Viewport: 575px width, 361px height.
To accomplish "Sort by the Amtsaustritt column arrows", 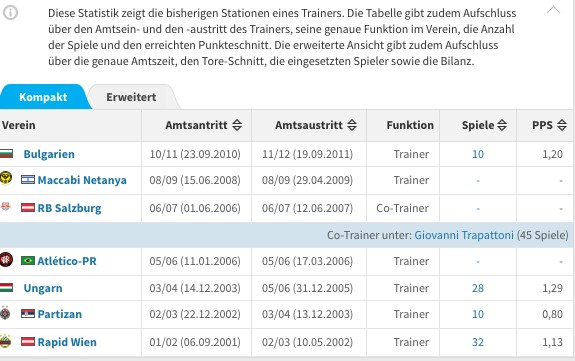I will pyautogui.click(x=352, y=125).
